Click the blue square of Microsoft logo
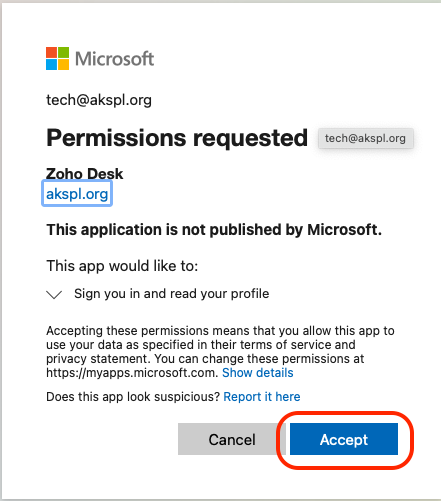The image size is (441, 501). (x=52, y=64)
